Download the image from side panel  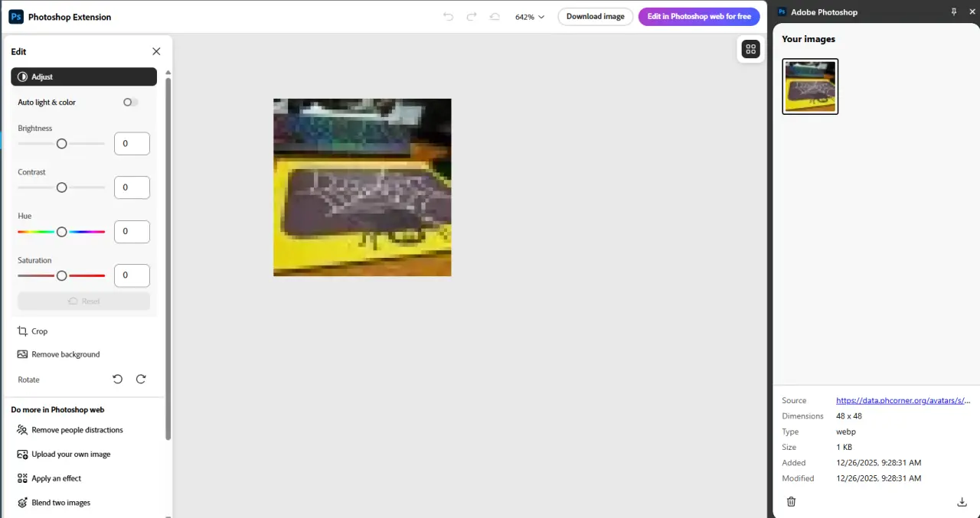tap(962, 502)
